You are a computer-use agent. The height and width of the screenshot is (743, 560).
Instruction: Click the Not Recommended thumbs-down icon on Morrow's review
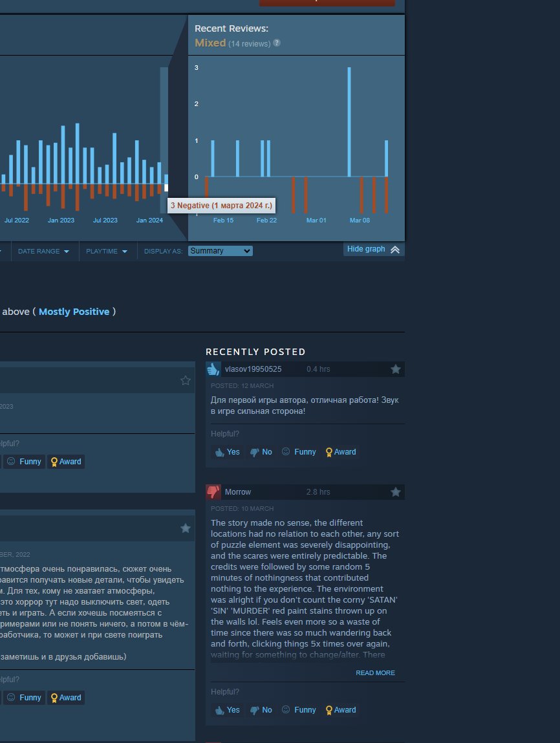[213, 491]
